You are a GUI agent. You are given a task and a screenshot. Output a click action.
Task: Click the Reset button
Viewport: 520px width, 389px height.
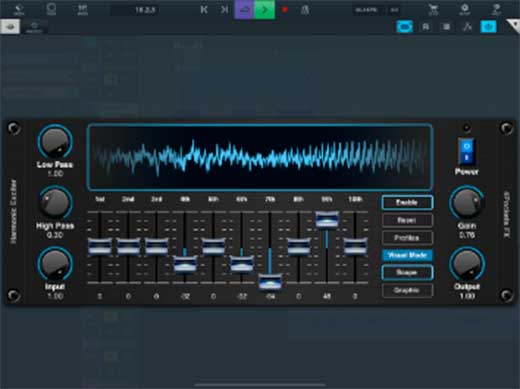[407, 220]
